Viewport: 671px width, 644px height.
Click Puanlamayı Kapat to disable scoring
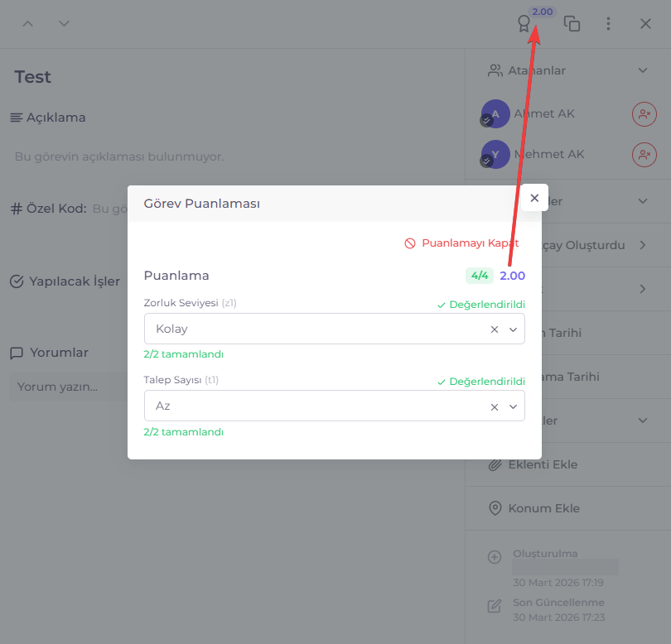click(461, 243)
